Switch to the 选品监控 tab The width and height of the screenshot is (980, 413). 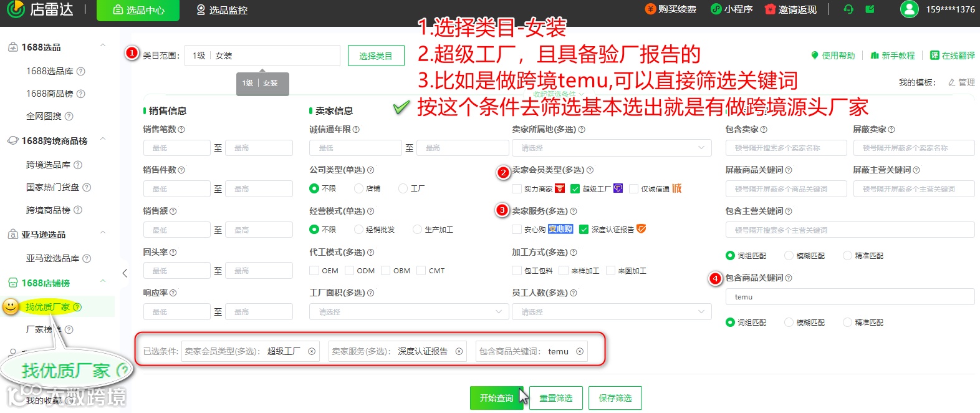pyautogui.click(x=222, y=11)
